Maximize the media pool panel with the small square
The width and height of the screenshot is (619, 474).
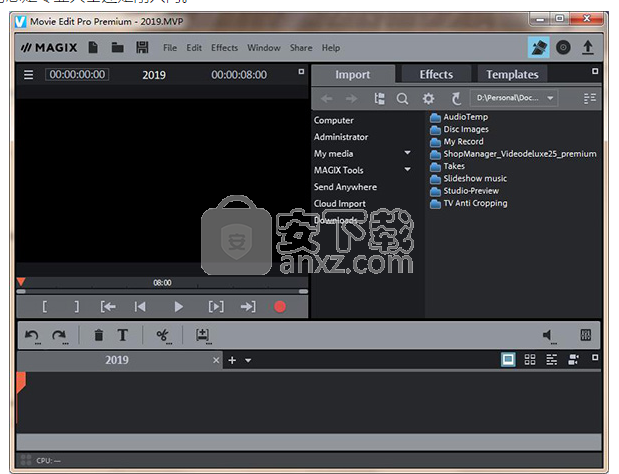(x=595, y=71)
